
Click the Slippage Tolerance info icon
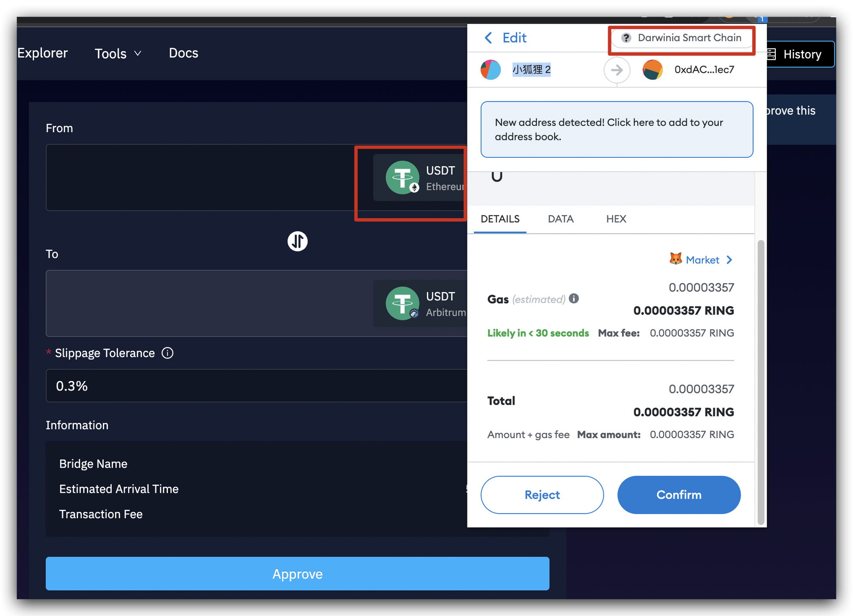click(x=168, y=353)
